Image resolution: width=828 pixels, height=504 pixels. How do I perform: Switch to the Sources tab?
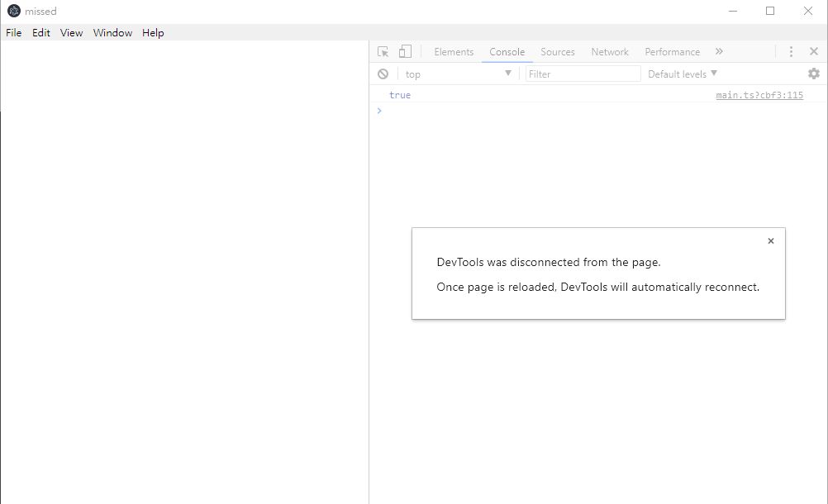pyautogui.click(x=558, y=52)
